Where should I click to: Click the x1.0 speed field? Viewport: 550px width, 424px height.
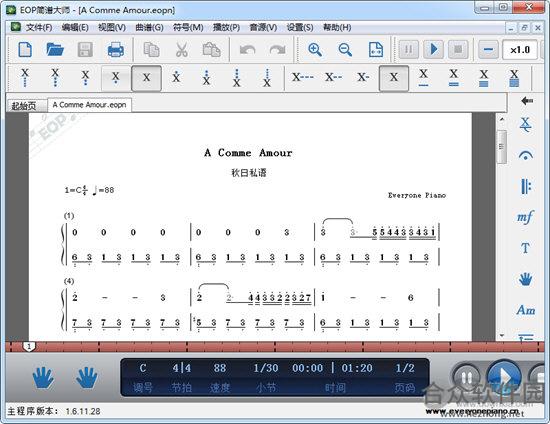click(x=519, y=50)
